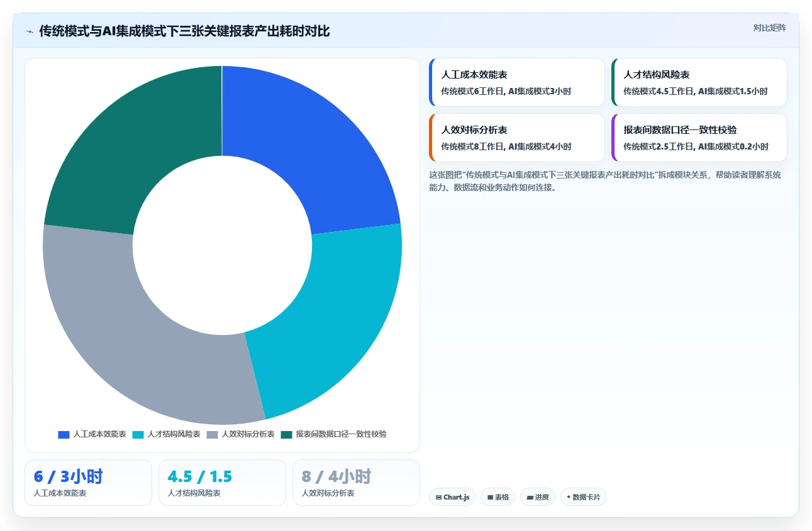
Task: Toggle the 人才结构风险表 legend entry
Action: (x=166, y=434)
